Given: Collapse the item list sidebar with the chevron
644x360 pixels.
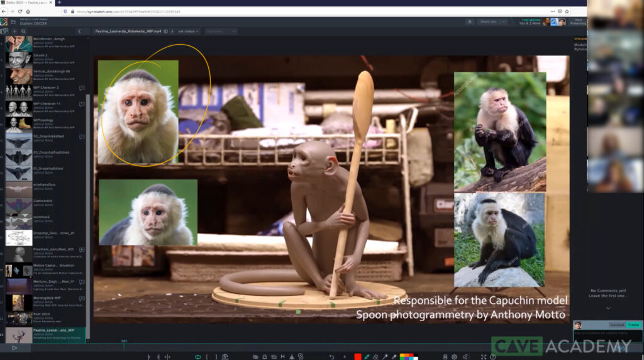Looking at the screenshot, I should pyautogui.click(x=79, y=31).
